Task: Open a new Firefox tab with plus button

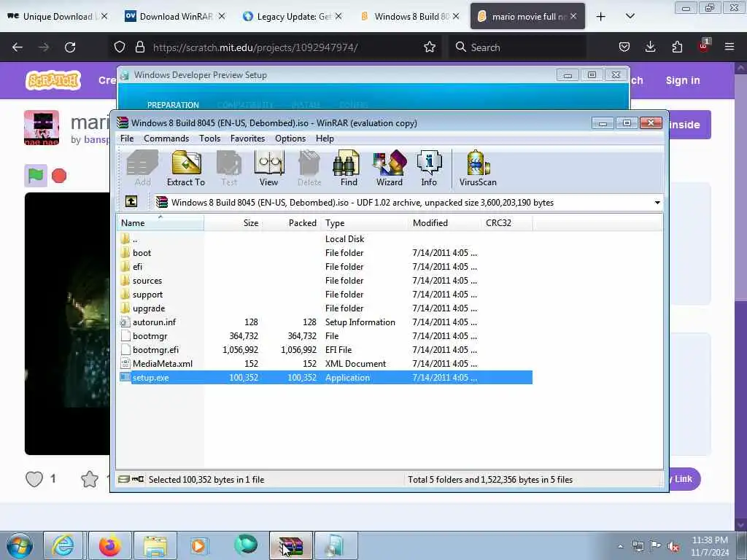Action: [601, 16]
